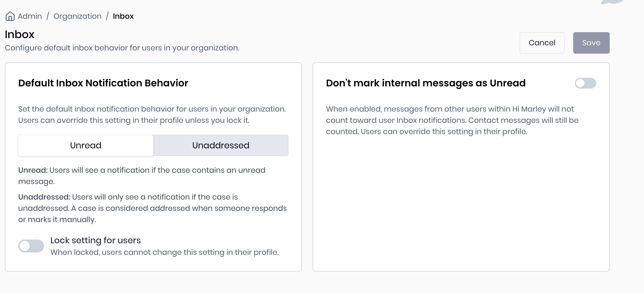Select the Unread notification option
The width and height of the screenshot is (644, 294).
tap(86, 145)
